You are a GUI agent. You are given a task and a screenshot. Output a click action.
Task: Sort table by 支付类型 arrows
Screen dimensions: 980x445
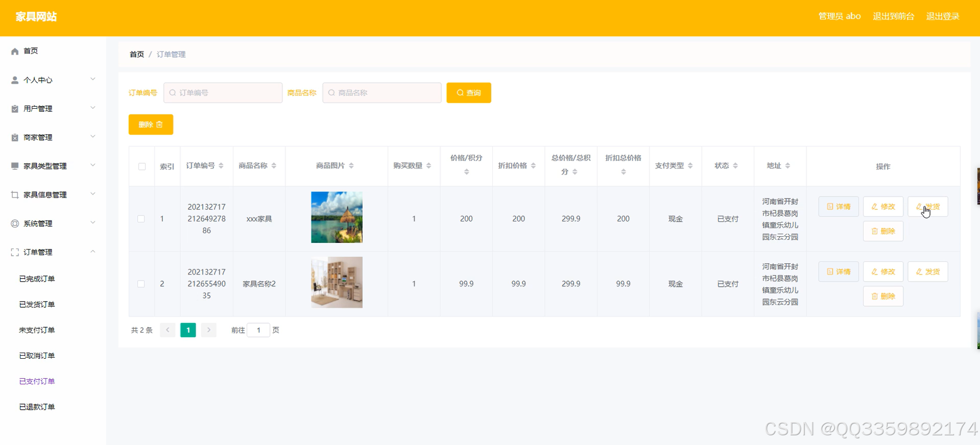point(690,166)
